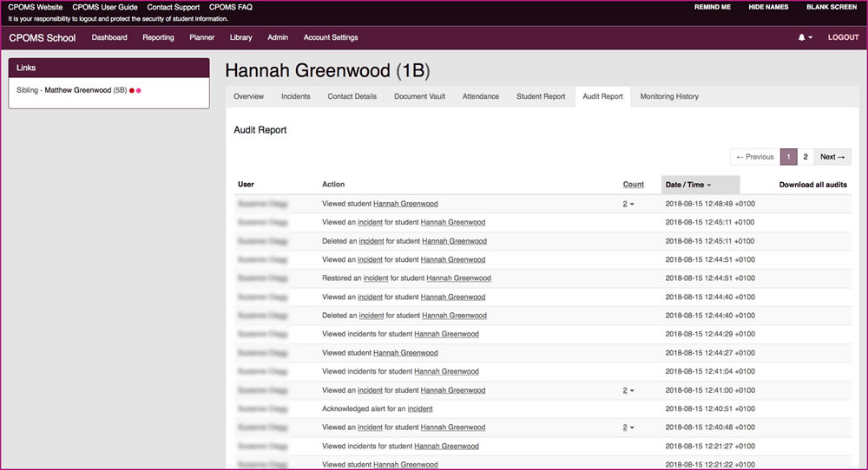The height and width of the screenshot is (470, 868).
Task: Click REMIND ME in top bar
Action: coord(713,7)
